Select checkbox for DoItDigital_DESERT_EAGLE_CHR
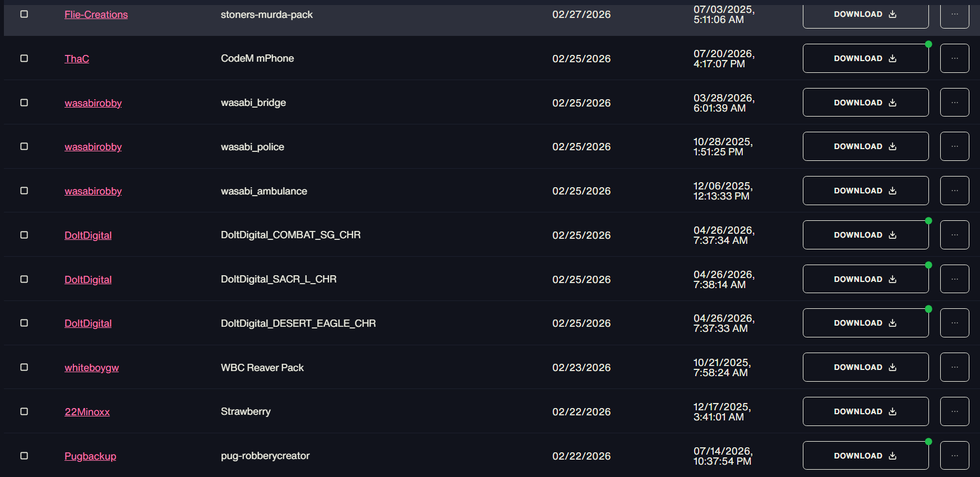 24,323
